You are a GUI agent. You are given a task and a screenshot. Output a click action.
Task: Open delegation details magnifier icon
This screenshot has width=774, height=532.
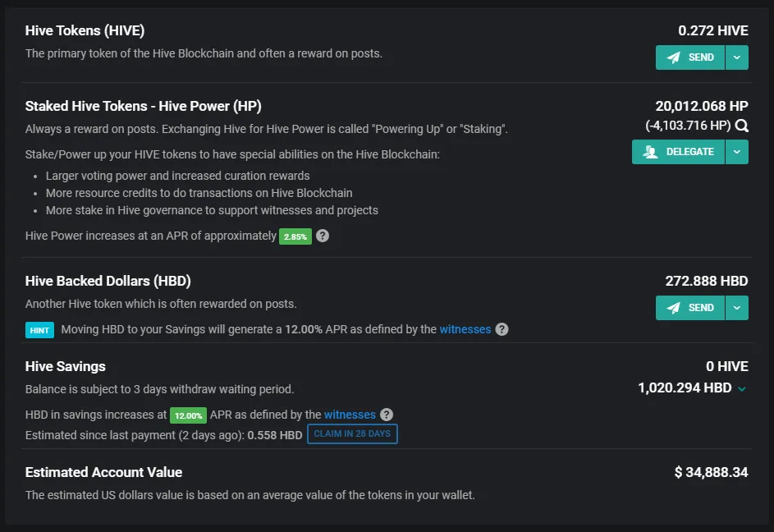coord(741,126)
